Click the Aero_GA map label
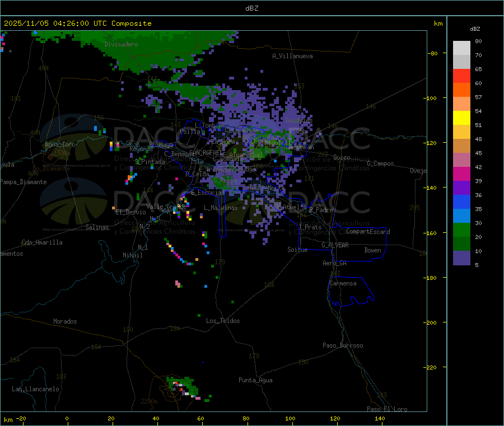Viewport: 504px width, 426px height. [335, 263]
